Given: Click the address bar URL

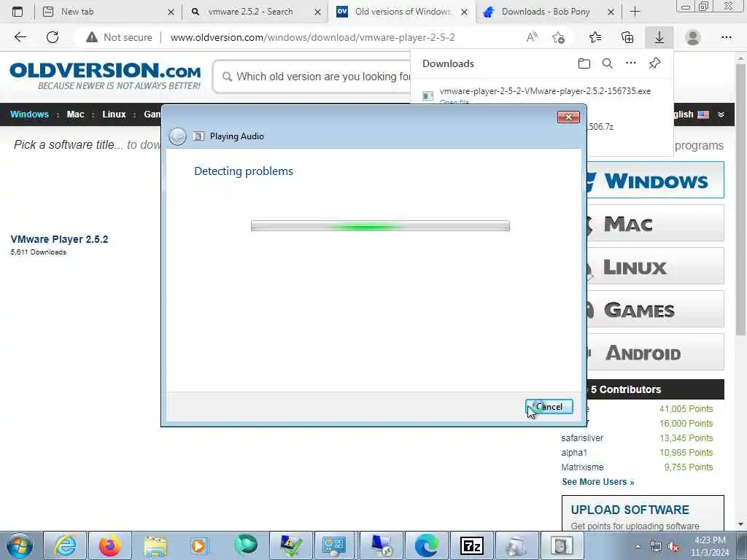Looking at the screenshot, I should pos(312,37).
